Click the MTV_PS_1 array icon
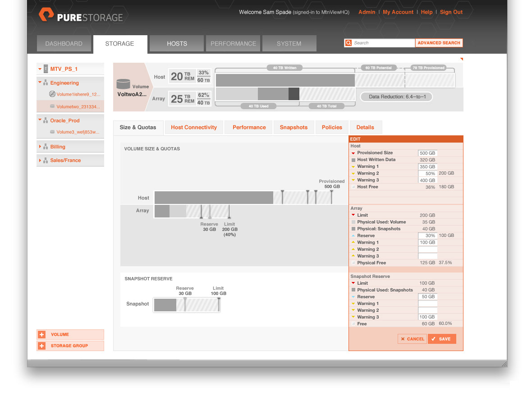The width and height of the screenshot is (532, 393). [x=46, y=69]
